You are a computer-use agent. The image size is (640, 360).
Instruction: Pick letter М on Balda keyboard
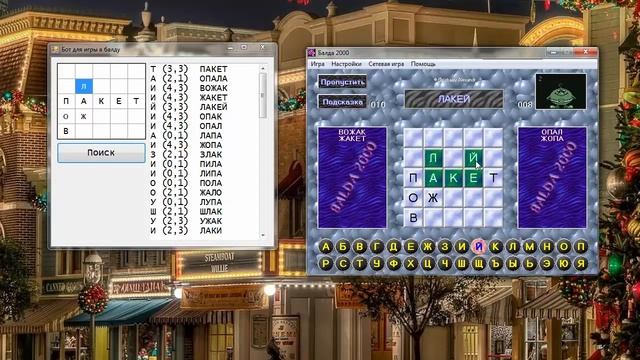pos(530,247)
